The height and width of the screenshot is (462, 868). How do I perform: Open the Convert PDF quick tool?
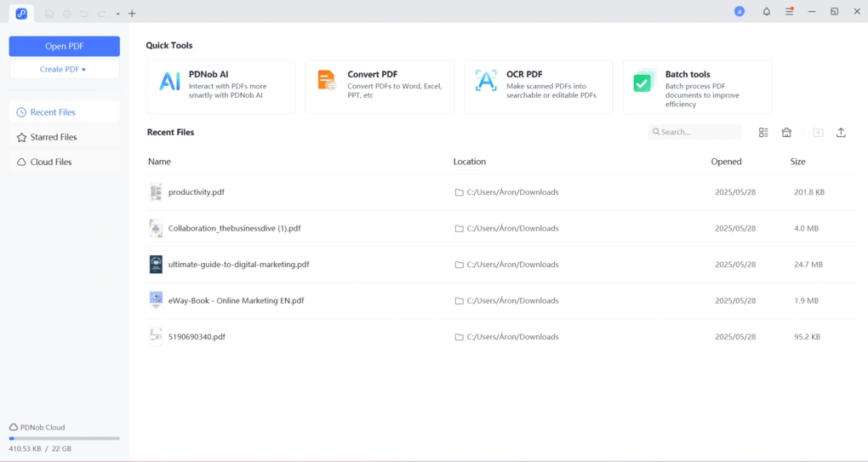(380, 87)
